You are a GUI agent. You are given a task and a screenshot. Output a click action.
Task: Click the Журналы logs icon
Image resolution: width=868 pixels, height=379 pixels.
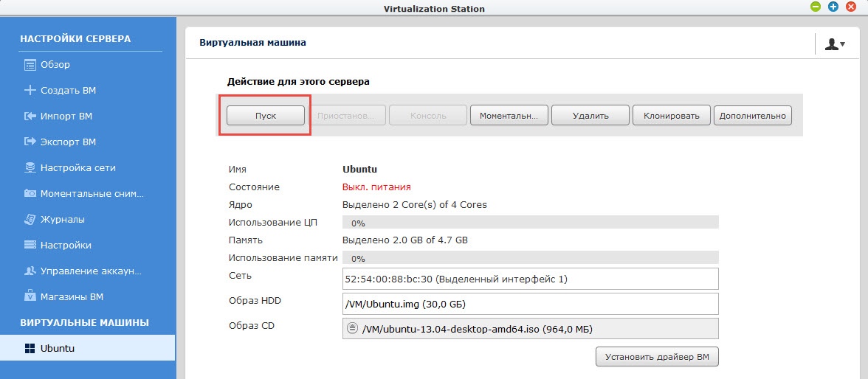(x=30, y=220)
